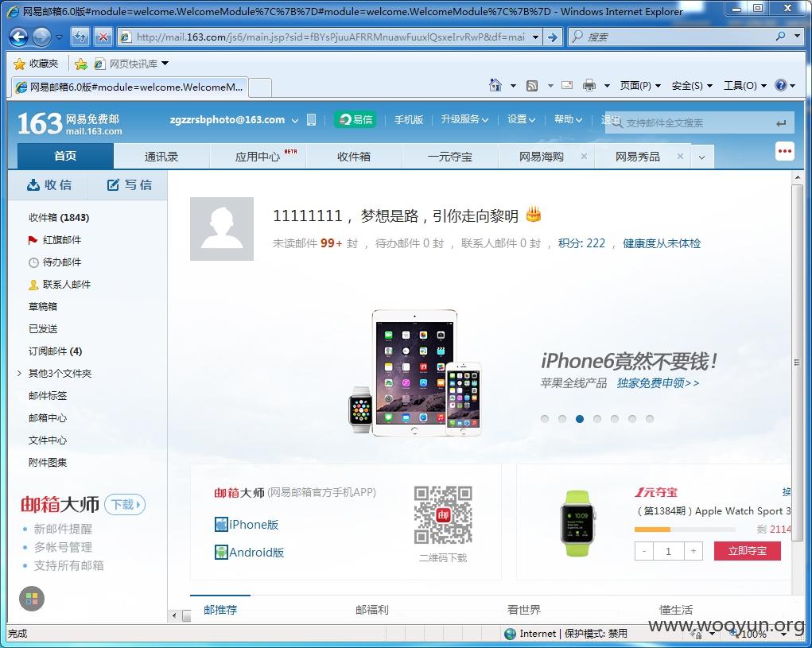Select the first banner carousel dot
812x648 pixels.
[545, 419]
